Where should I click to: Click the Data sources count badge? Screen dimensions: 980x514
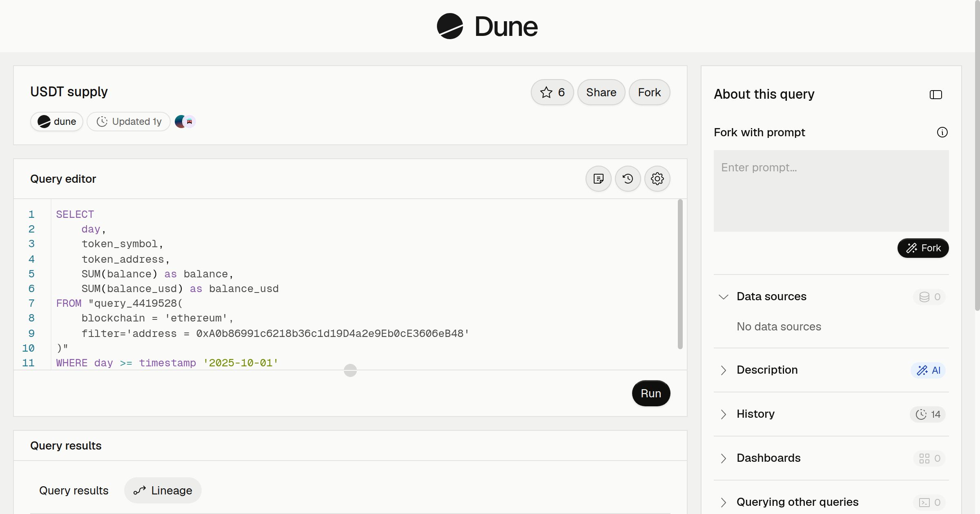click(929, 297)
